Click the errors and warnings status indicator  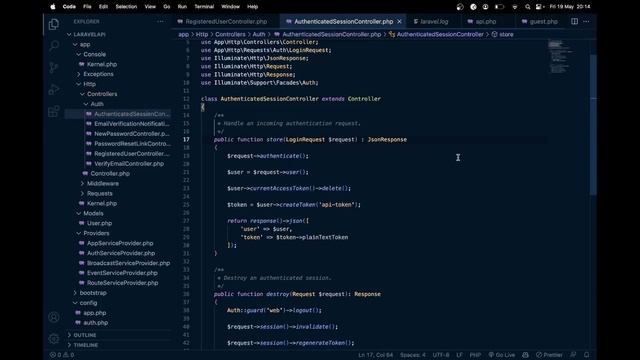(62, 355)
